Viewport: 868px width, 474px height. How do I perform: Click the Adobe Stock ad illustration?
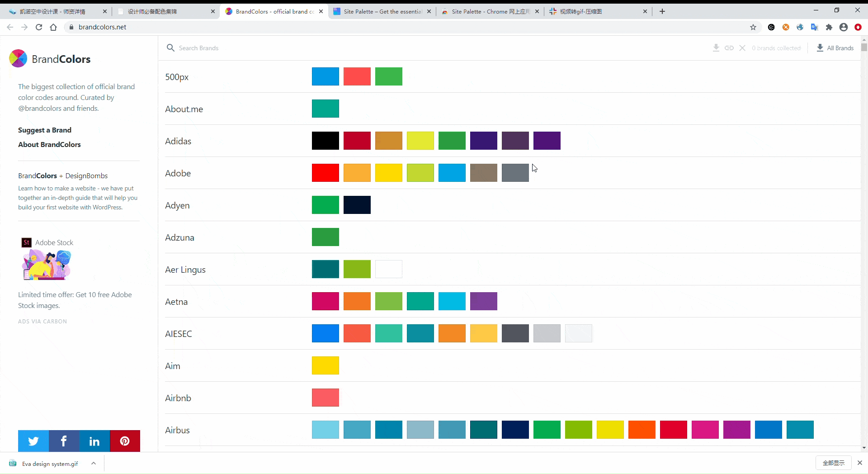pyautogui.click(x=47, y=265)
